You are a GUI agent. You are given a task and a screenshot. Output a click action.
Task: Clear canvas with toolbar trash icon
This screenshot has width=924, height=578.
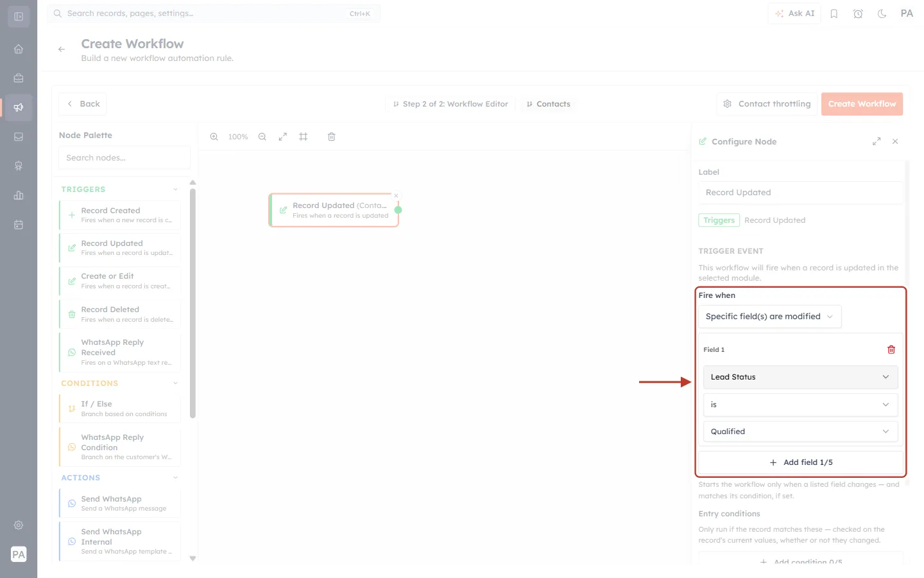point(332,137)
